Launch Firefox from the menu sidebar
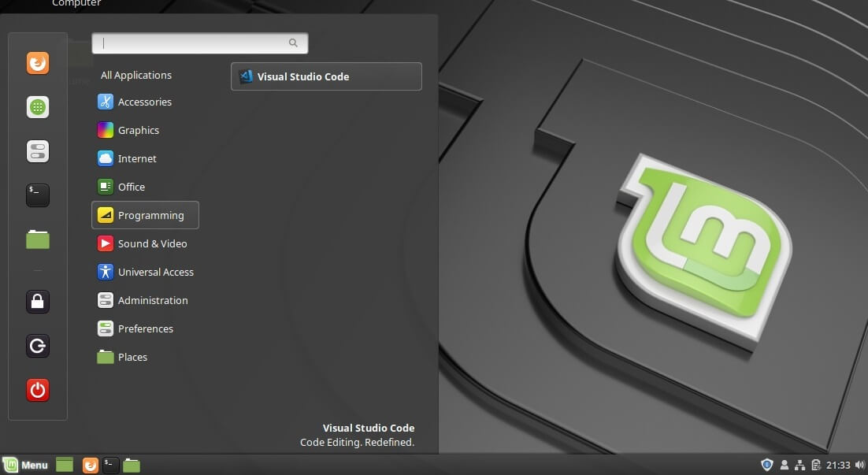This screenshot has width=868, height=475. [38, 63]
